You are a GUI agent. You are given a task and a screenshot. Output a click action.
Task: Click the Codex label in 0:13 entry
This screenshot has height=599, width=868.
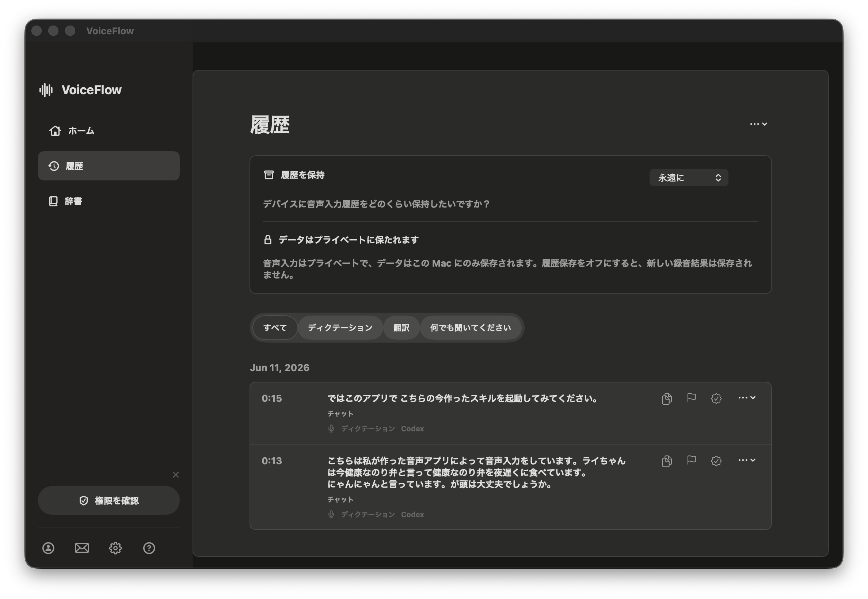pos(412,514)
